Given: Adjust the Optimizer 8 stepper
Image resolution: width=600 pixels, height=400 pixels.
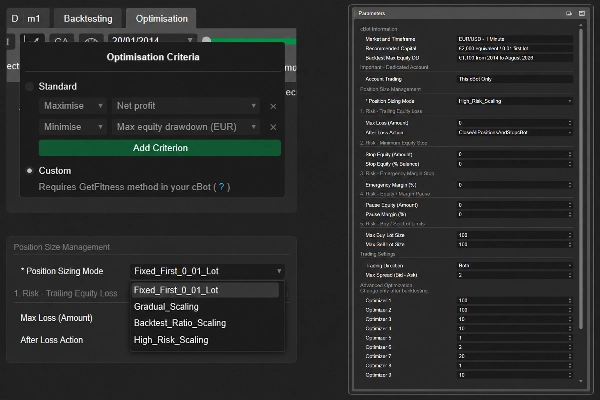Looking at the screenshot, I should [x=570, y=366].
